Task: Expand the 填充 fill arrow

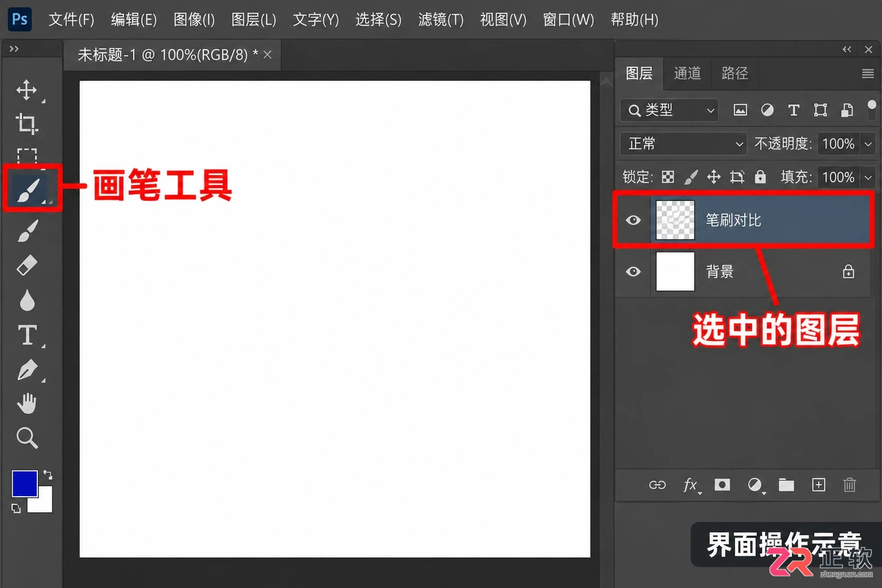Action: pos(868,178)
